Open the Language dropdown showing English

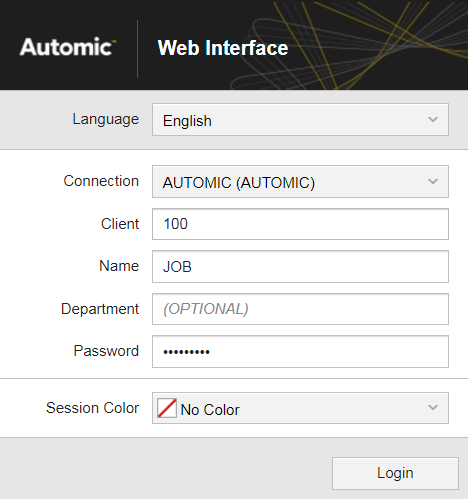(300, 120)
